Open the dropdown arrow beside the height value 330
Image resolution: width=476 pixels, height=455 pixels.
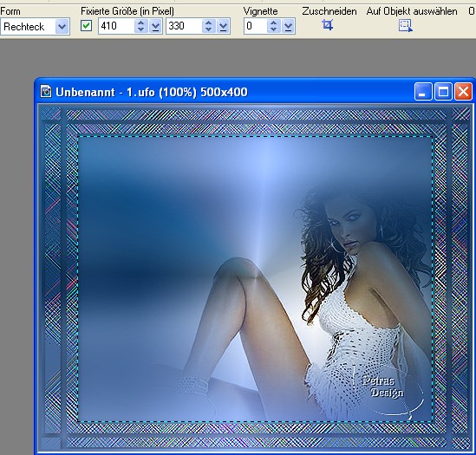pos(223,26)
